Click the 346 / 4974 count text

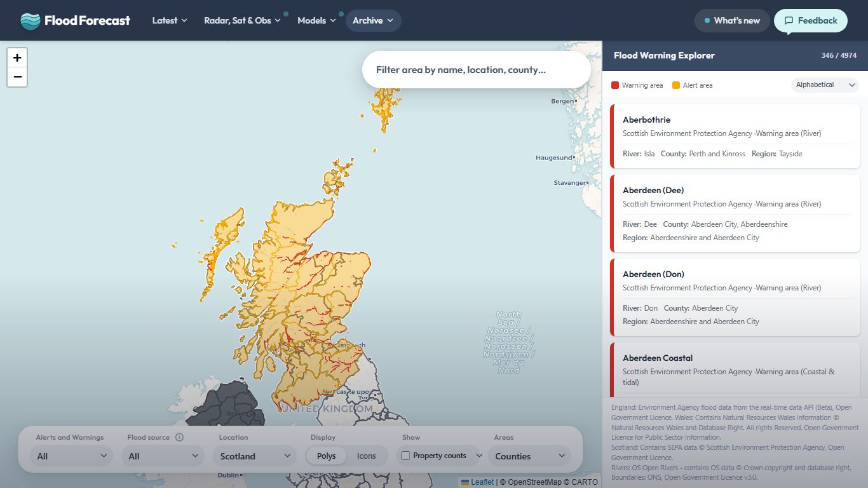839,56
